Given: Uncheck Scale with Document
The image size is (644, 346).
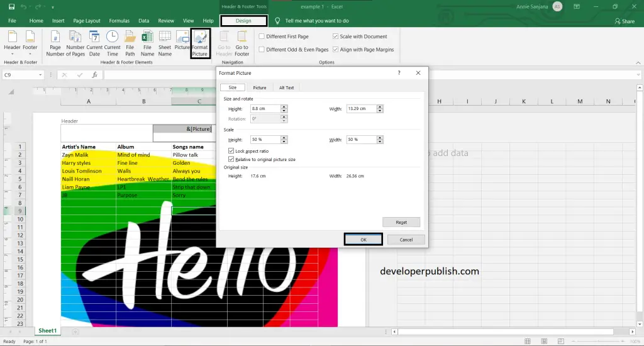Looking at the screenshot, I should [x=336, y=36].
